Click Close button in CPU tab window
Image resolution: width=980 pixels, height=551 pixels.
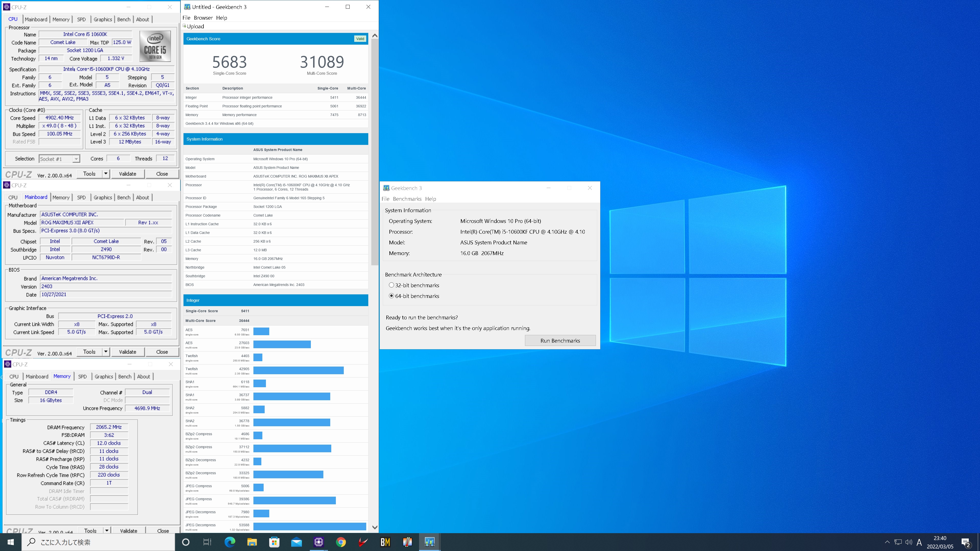[x=162, y=174]
